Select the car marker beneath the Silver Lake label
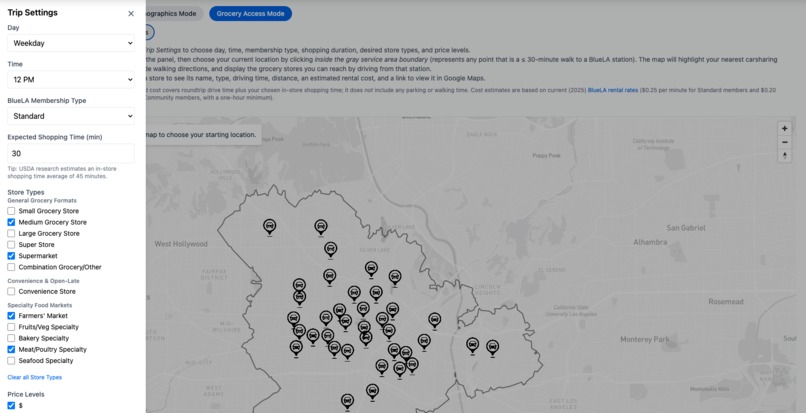 371,268
